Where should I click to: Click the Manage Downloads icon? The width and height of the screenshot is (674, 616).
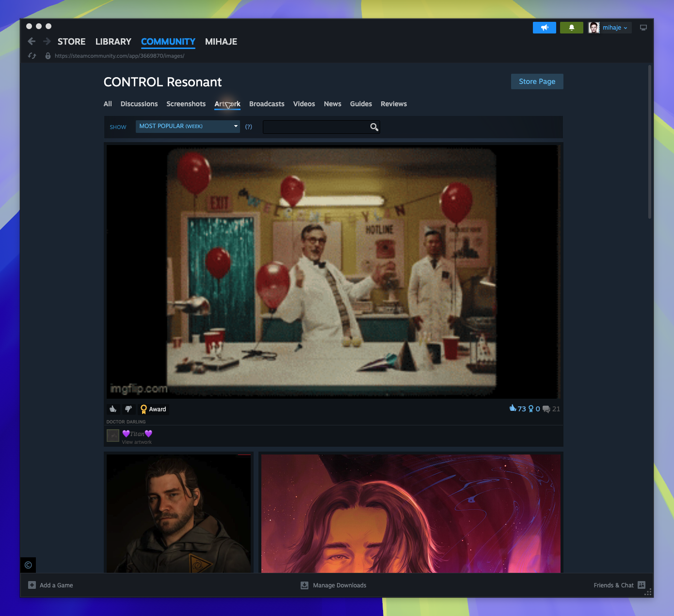pos(305,585)
